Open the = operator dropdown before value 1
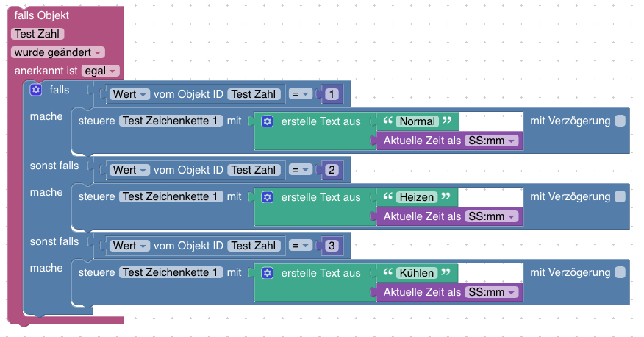This screenshot has height=337, width=644. coord(300,94)
